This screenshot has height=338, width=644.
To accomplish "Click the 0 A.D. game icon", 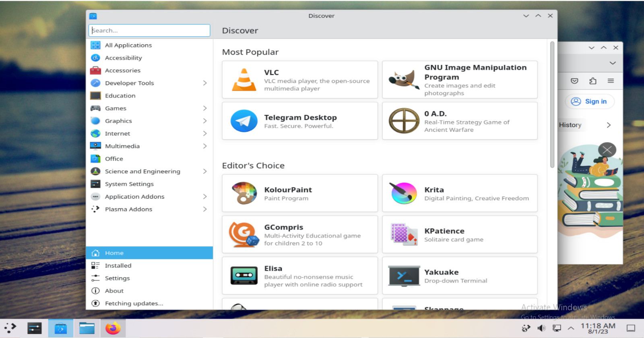I will tap(404, 121).
